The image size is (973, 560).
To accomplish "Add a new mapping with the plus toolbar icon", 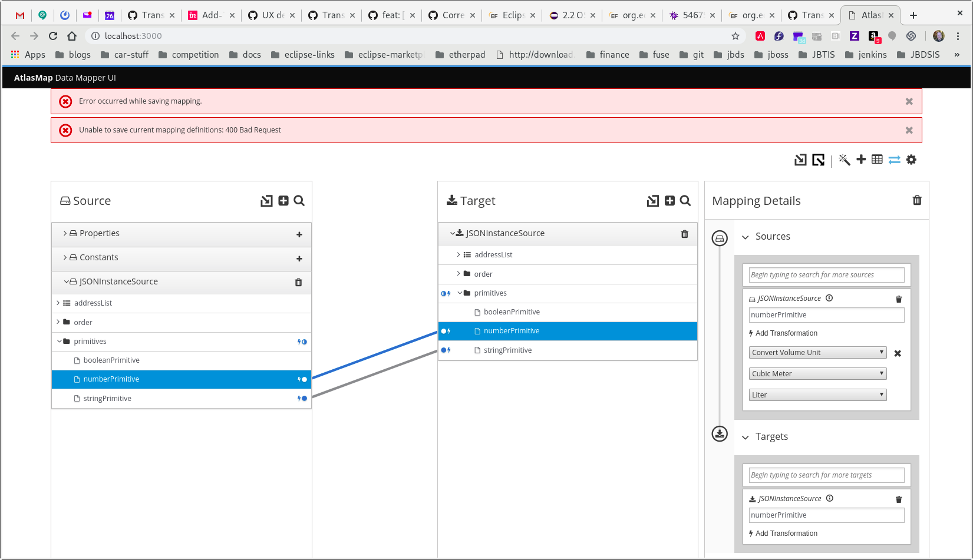I will [x=861, y=160].
